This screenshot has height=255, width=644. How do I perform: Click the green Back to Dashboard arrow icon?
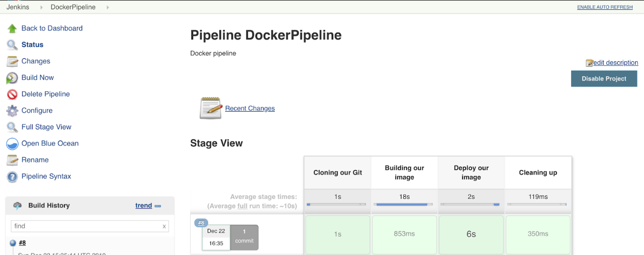click(12, 28)
